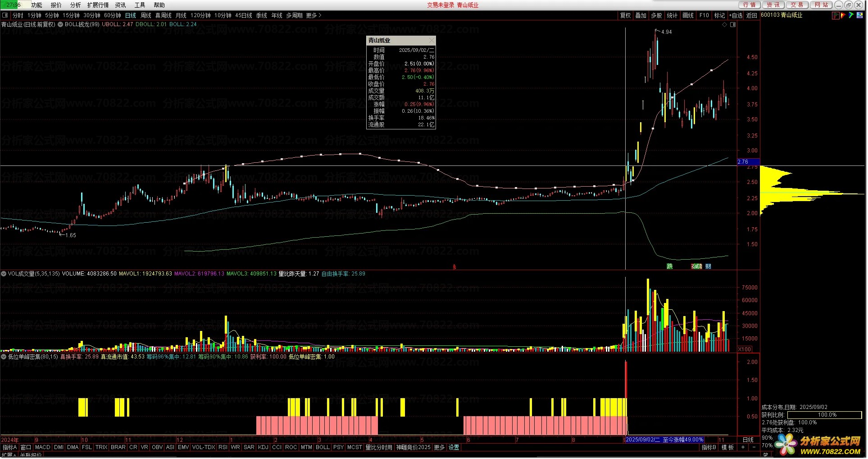
Task: Toggle the left panel icon beside 分时
Action: [5, 15]
